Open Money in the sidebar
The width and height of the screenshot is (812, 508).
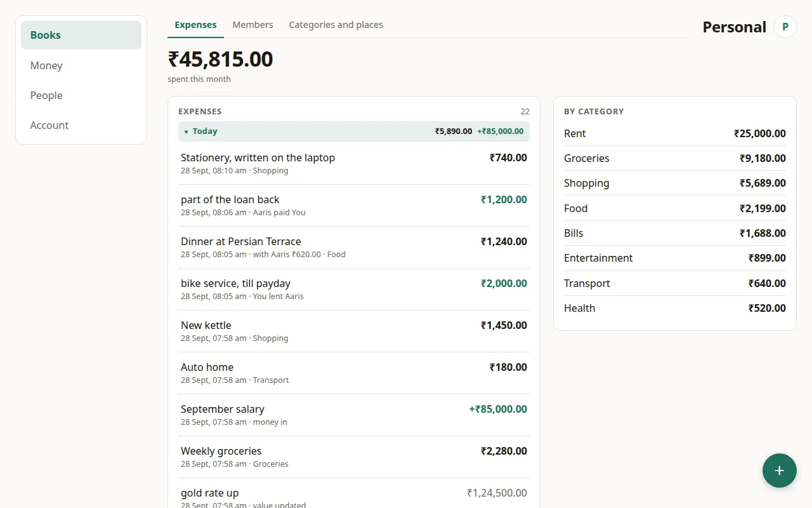[x=81, y=65]
